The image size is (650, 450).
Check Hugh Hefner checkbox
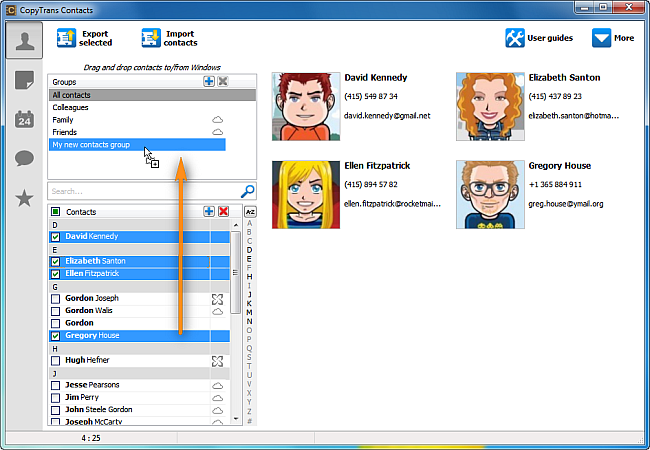point(55,360)
